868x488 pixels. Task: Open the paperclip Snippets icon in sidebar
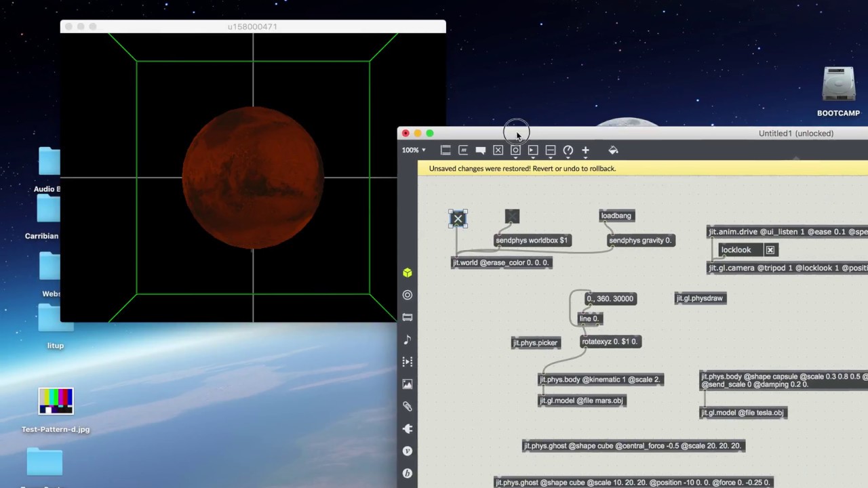click(x=408, y=407)
